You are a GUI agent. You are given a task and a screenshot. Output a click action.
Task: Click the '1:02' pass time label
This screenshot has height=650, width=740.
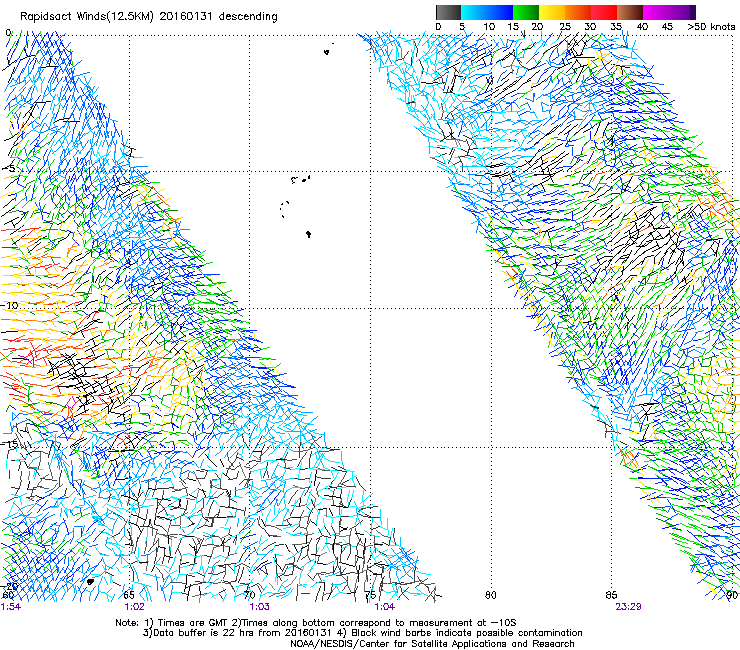coord(135,607)
